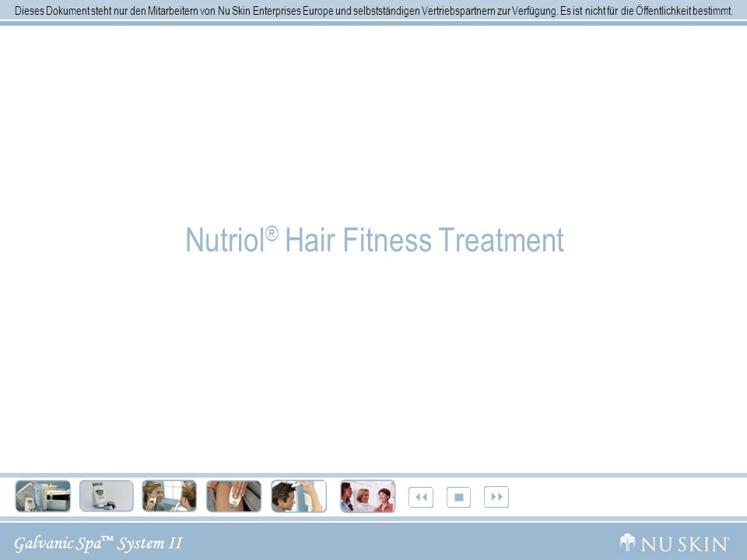
Task: Go back with the rewind button
Action: [x=421, y=497]
